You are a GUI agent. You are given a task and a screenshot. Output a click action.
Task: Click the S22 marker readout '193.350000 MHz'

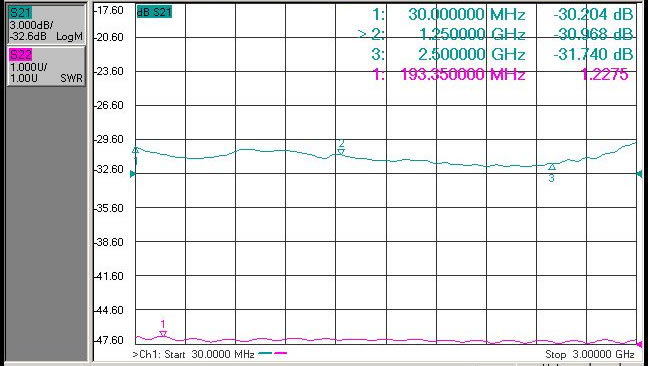(463, 74)
